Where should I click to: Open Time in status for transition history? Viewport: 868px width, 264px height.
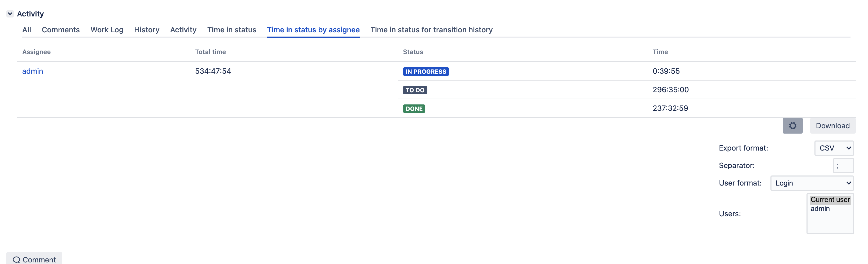[431, 30]
